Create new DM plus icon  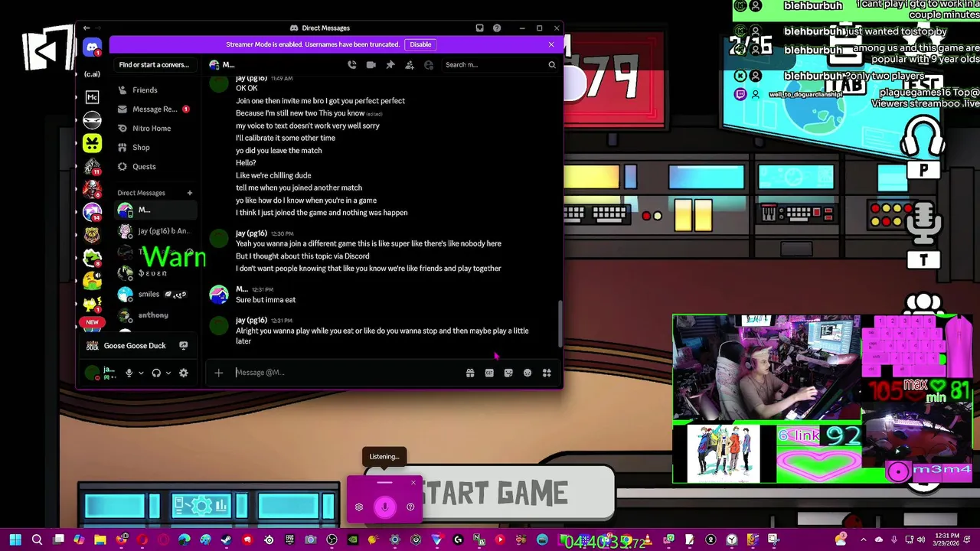click(189, 193)
